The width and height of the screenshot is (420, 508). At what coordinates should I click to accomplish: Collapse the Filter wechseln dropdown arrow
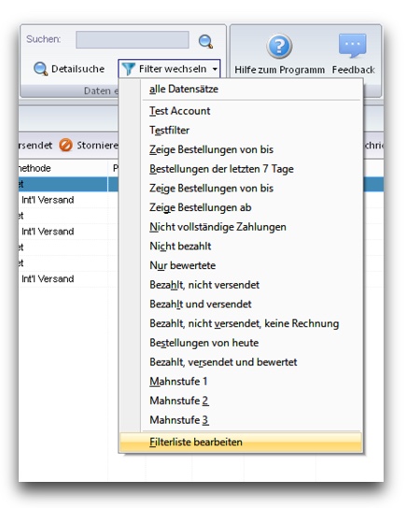tap(215, 69)
